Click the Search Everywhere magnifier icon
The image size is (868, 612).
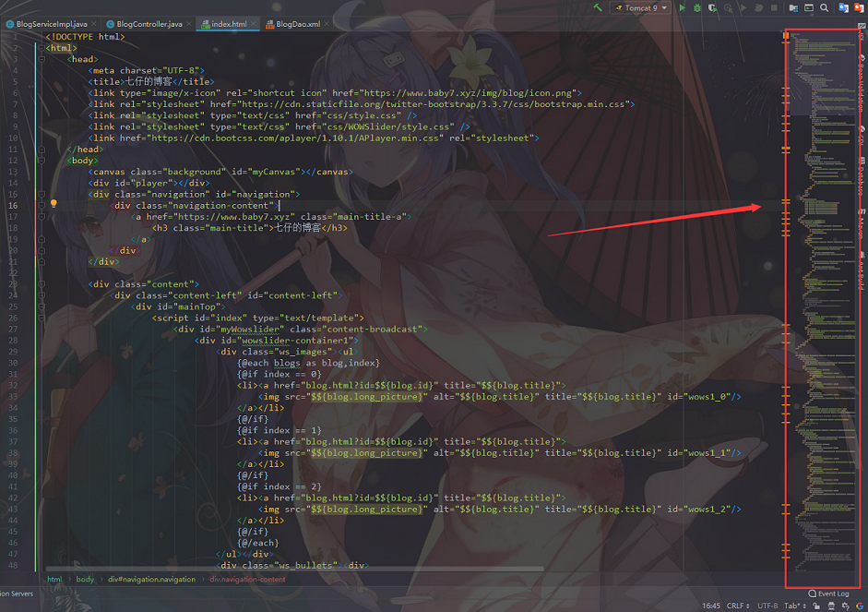[824, 7]
